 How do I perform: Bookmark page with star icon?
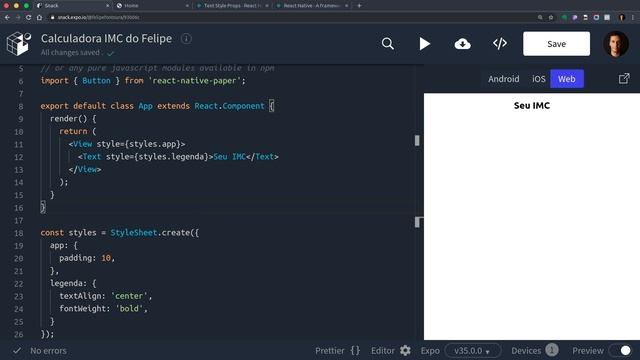pyautogui.click(x=551, y=18)
